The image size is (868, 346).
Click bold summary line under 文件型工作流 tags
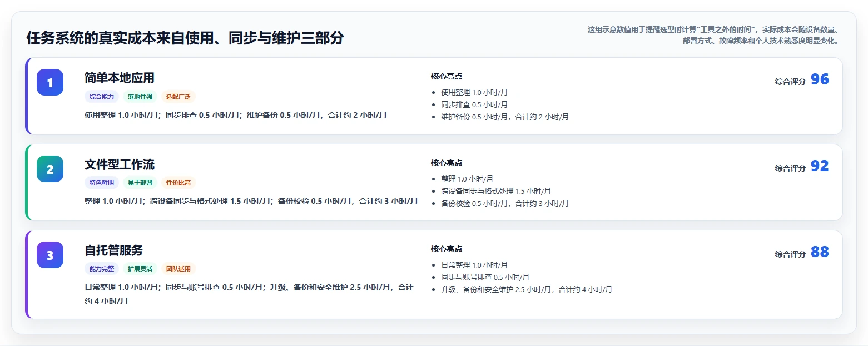click(x=251, y=201)
